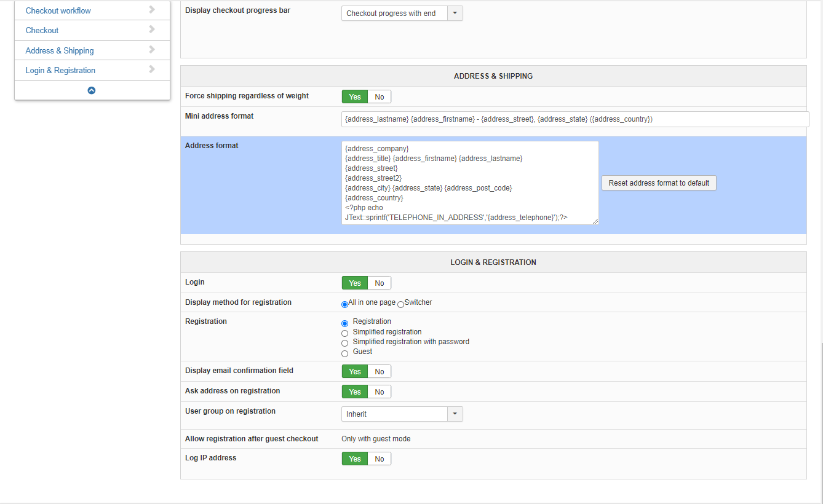823x504 pixels.
Task: Click the chevron icon beside Checkout
Action: tap(152, 30)
